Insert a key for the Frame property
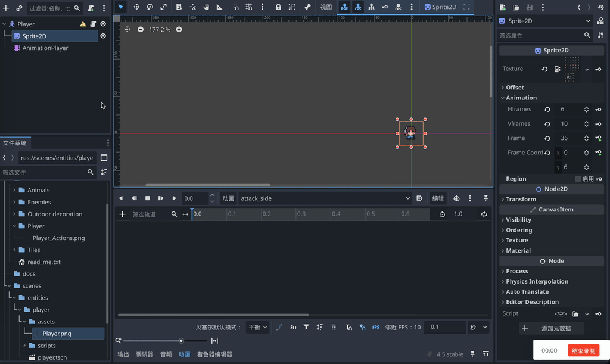Screen dimensions: 610x364 [x=598, y=138]
